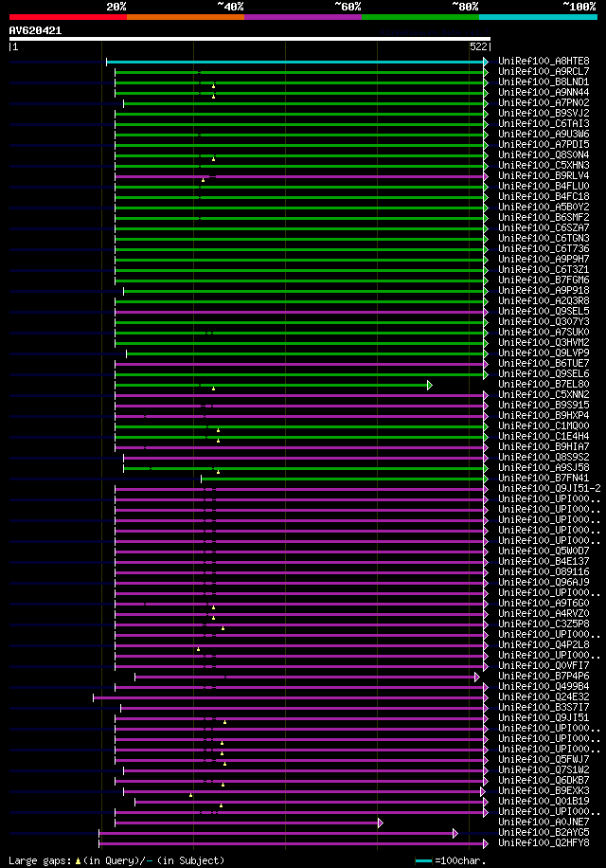Select the UniRef100_A7SUK0 label
The image size is (606, 868).
[544, 333]
